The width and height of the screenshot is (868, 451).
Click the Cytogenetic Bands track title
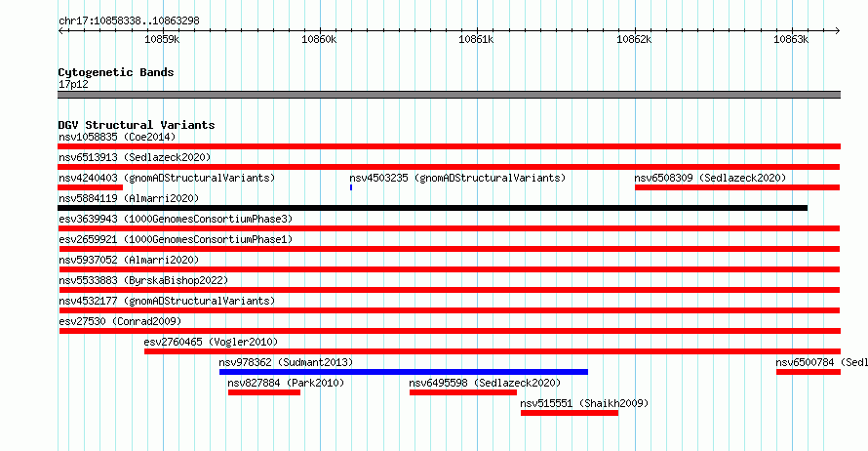pyautogui.click(x=116, y=72)
